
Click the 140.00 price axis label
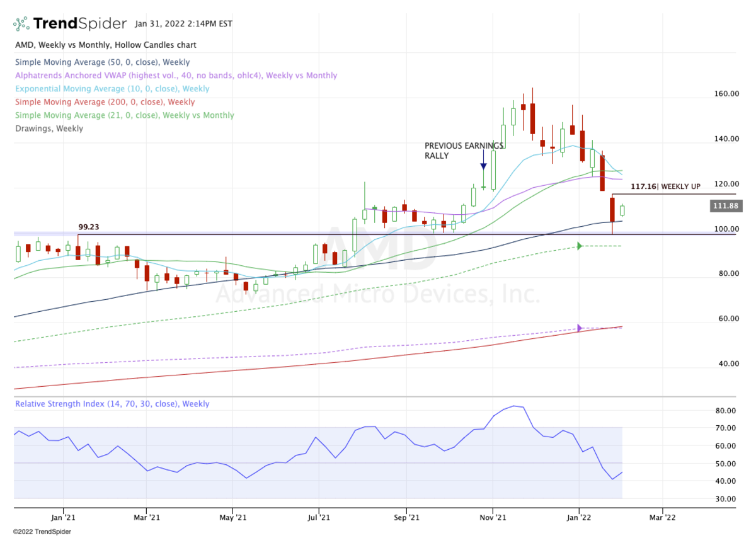tap(726, 139)
